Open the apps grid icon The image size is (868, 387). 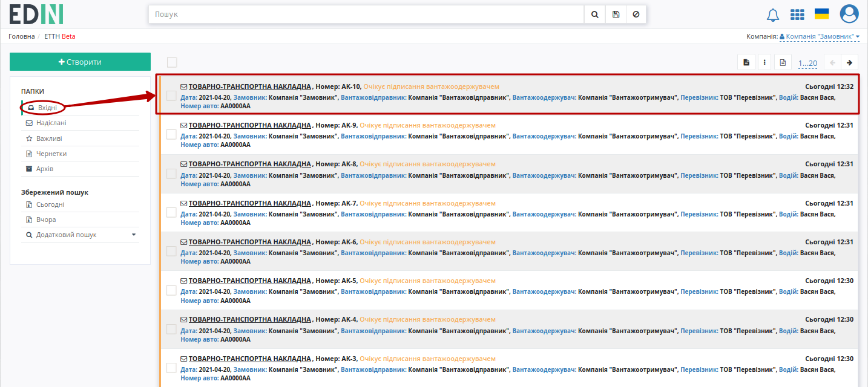(797, 15)
